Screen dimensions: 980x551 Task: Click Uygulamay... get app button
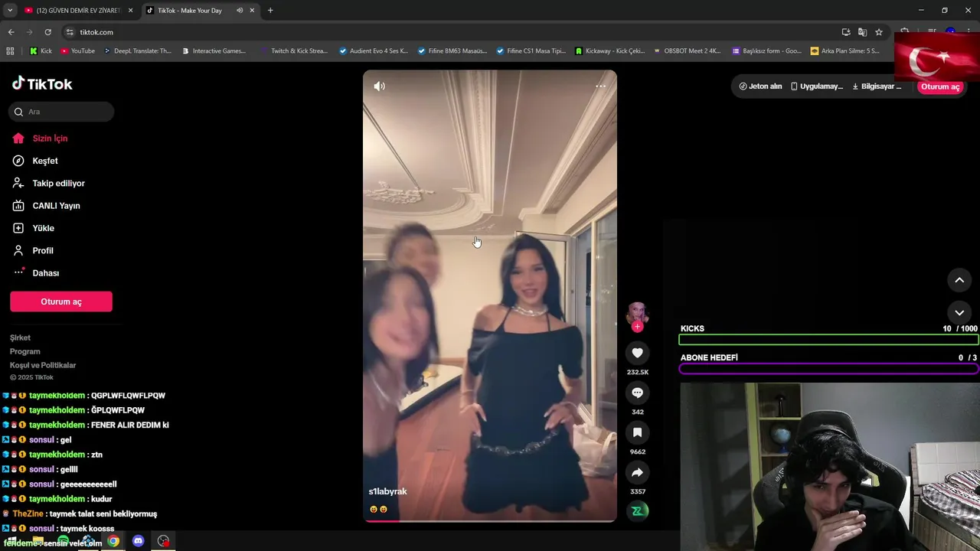coord(816,86)
